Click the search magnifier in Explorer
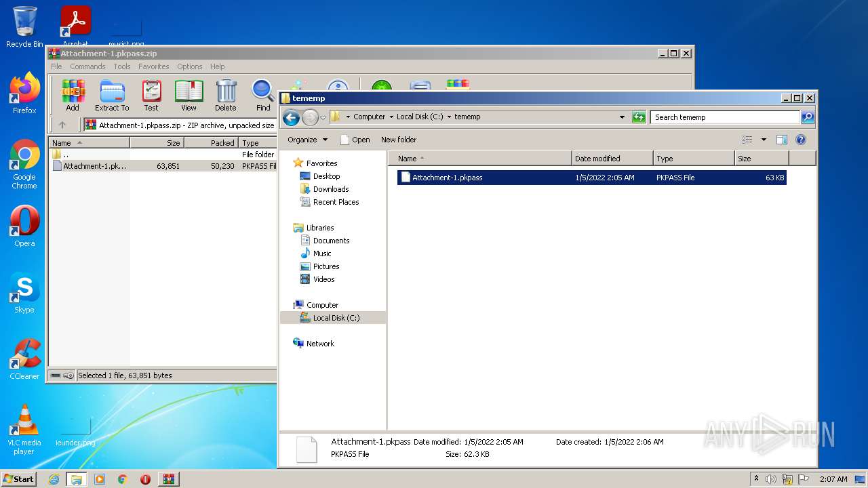 tap(807, 117)
